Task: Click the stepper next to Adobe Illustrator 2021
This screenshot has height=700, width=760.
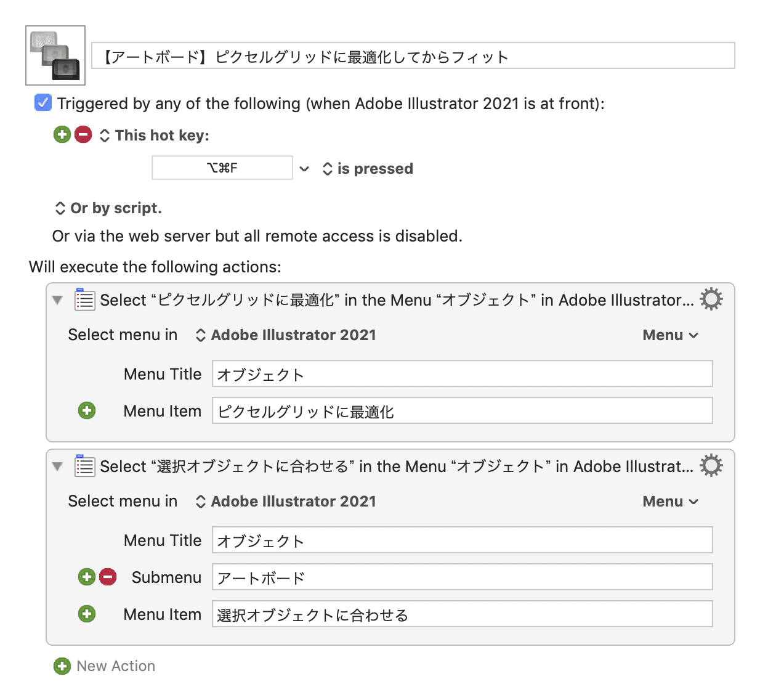Action: click(200, 335)
